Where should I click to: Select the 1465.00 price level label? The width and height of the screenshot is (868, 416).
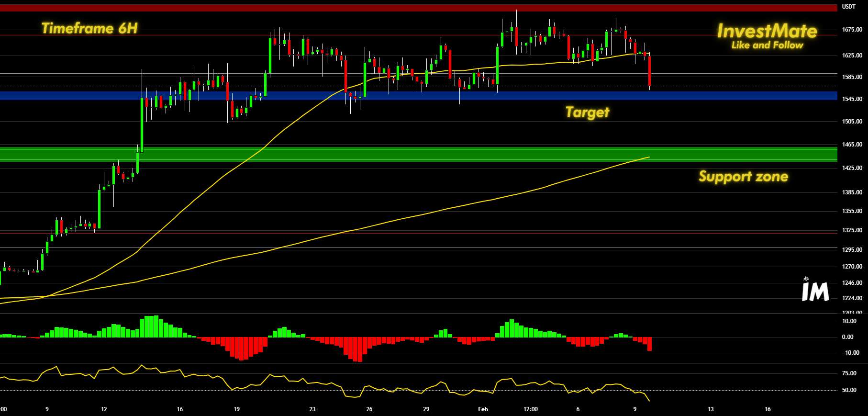[852, 145]
